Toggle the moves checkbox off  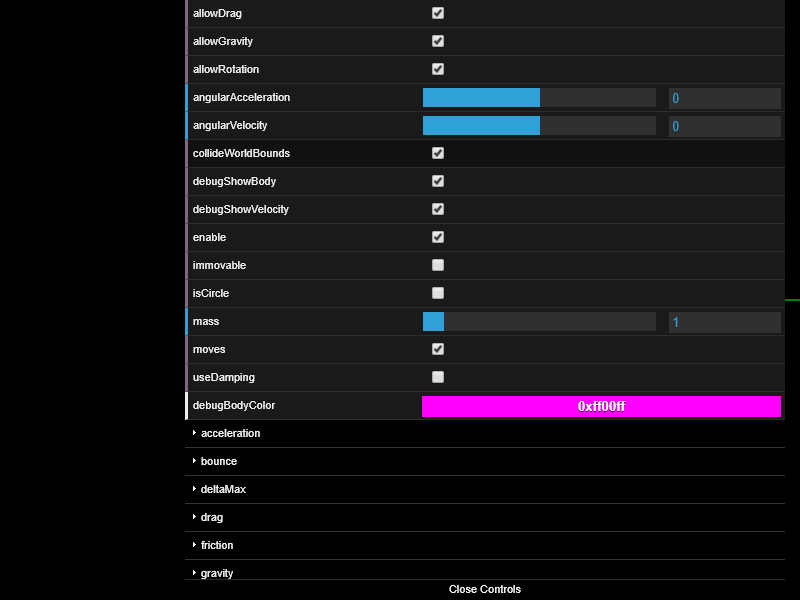(x=437, y=349)
